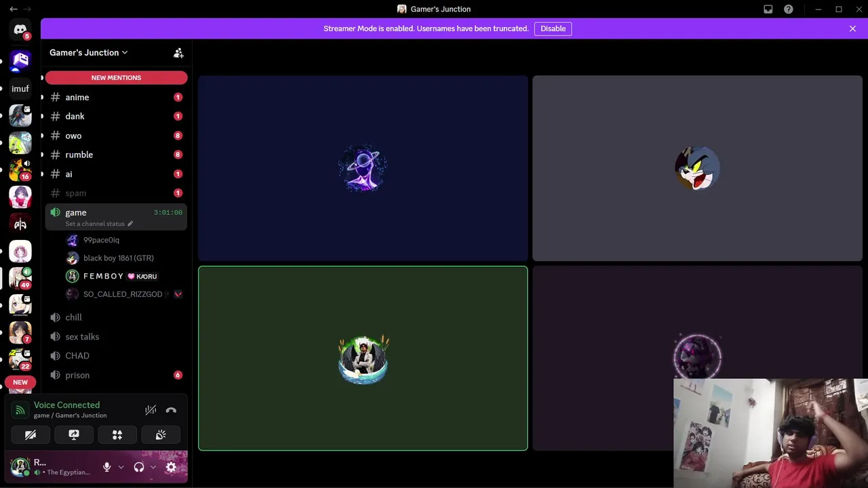Select user black boy 1861 (GTR)
The height and width of the screenshot is (488, 868).
(x=124, y=258)
